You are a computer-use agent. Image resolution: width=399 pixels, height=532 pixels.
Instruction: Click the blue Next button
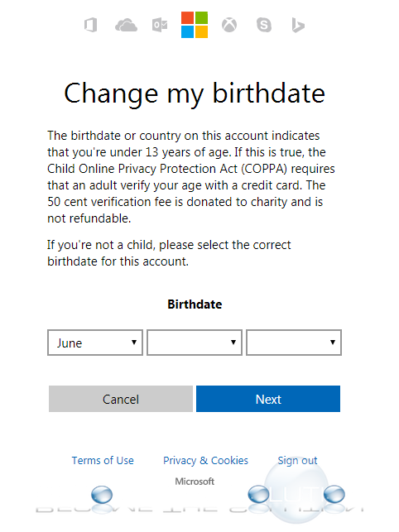pos(268,399)
